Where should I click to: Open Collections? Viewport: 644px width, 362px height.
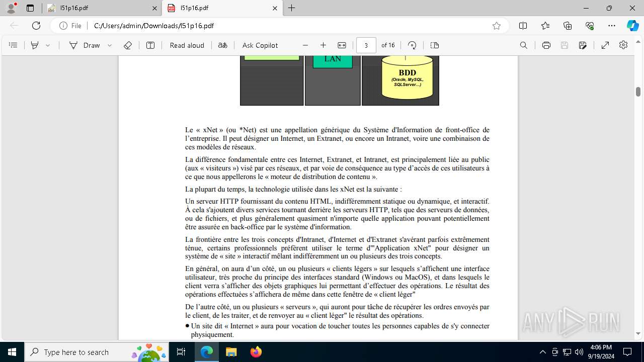568,26
